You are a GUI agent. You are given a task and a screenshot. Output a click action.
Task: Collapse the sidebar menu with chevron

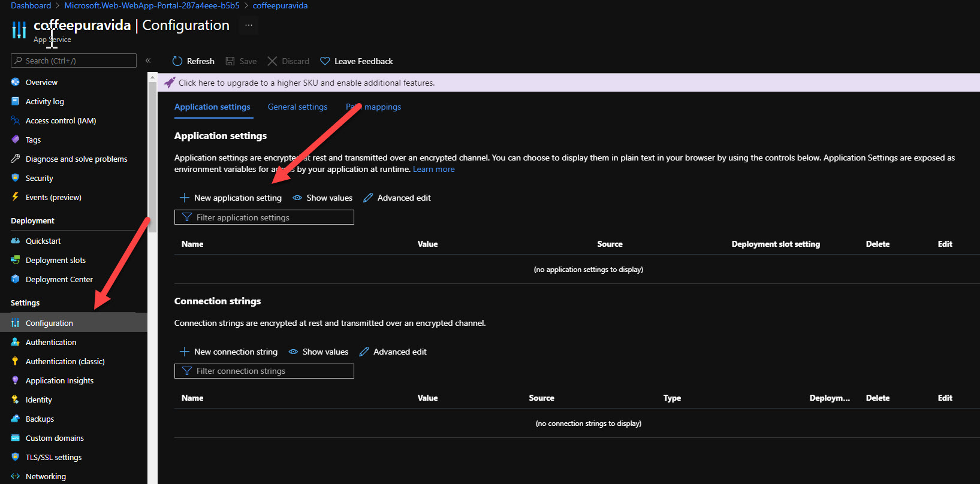(148, 60)
